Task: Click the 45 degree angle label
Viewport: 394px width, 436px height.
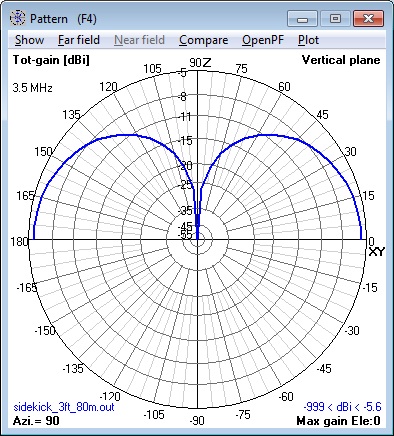Action: coord(322,115)
